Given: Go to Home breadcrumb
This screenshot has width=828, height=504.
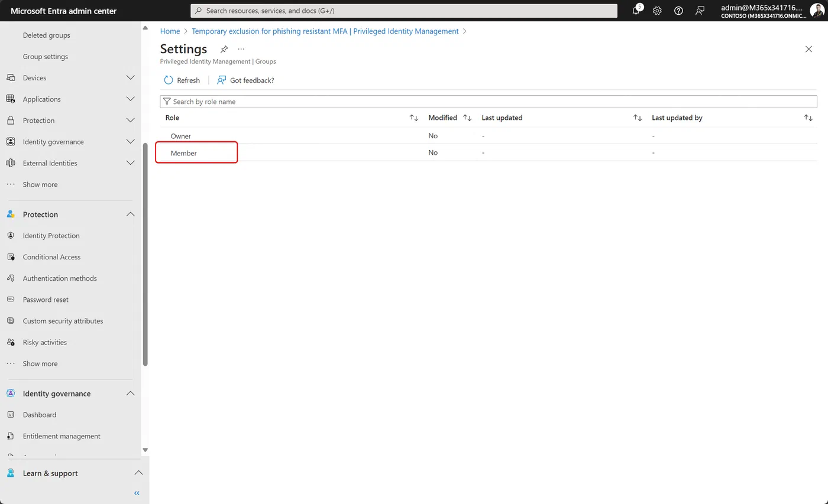Looking at the screenshot, I should click(x=170, y=31).
